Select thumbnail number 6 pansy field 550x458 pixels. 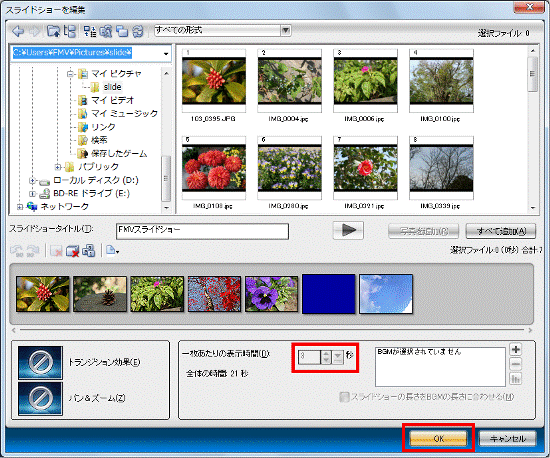pyautogui.click(x=289, y=168)
